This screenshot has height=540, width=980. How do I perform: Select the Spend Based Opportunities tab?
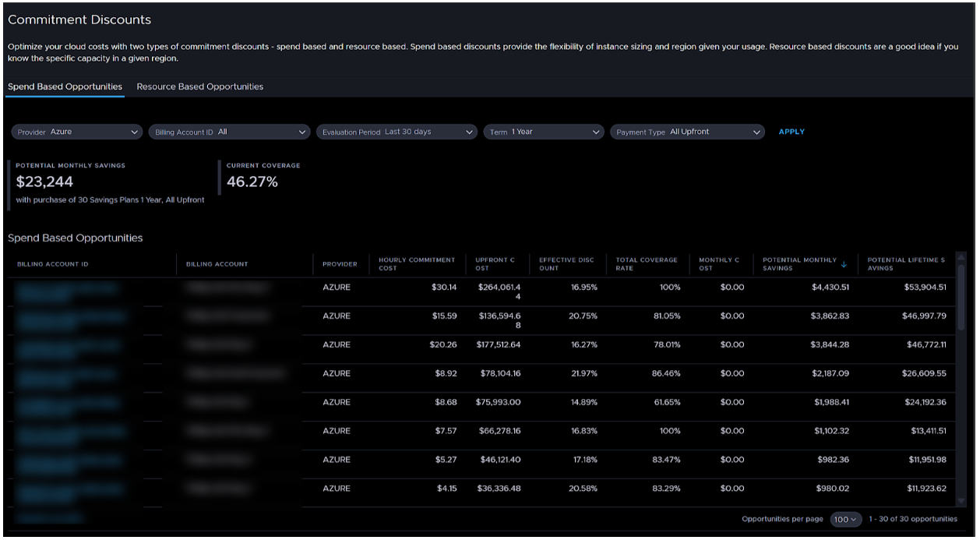click(65, 86)
